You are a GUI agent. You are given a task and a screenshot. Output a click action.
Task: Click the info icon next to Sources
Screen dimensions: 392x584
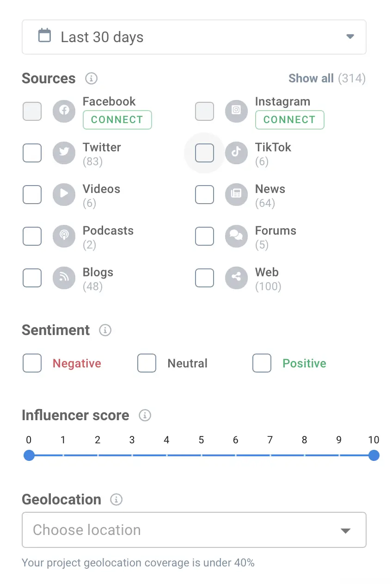(x=92, y=78)
